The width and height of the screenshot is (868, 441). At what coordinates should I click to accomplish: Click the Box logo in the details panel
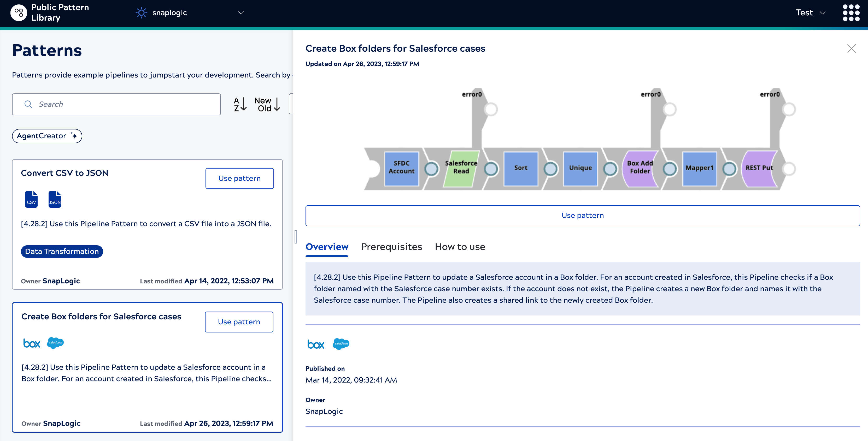point(316,344)
